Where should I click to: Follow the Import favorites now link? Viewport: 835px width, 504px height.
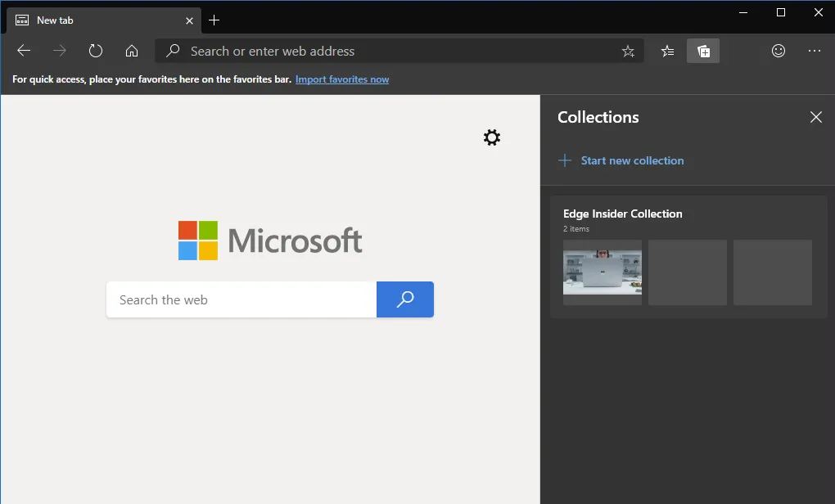click(342, 79)
